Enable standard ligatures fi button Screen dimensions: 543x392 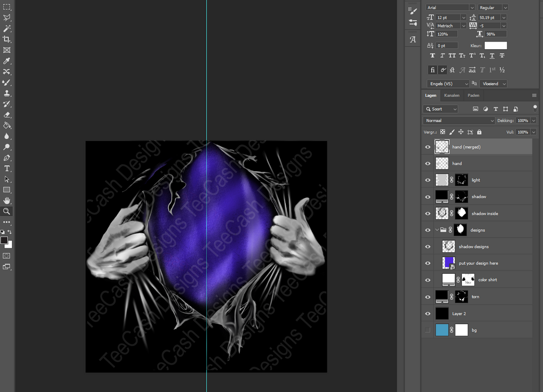click(x=433, y=70)
